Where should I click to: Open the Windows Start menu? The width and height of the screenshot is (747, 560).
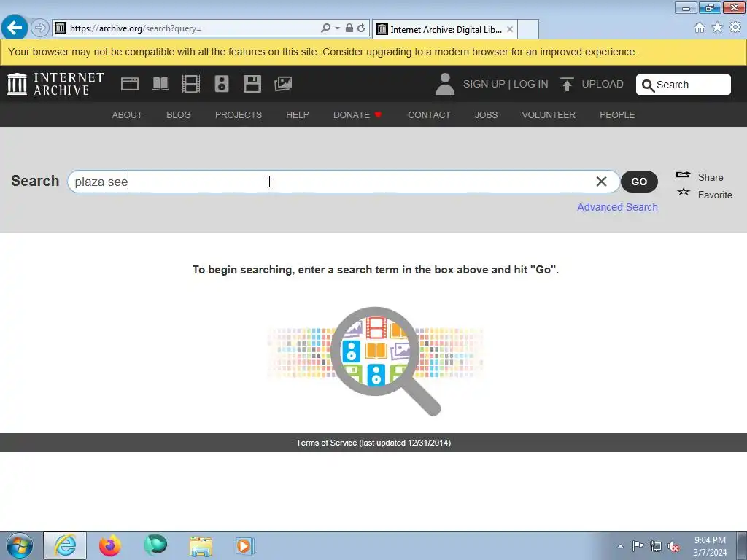tap(20, 545)
